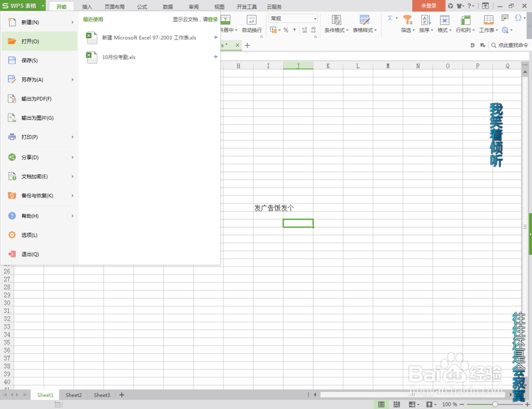Click the zoom in plus button
This screenshot has height=409, width=532.
tap(527, 404)
